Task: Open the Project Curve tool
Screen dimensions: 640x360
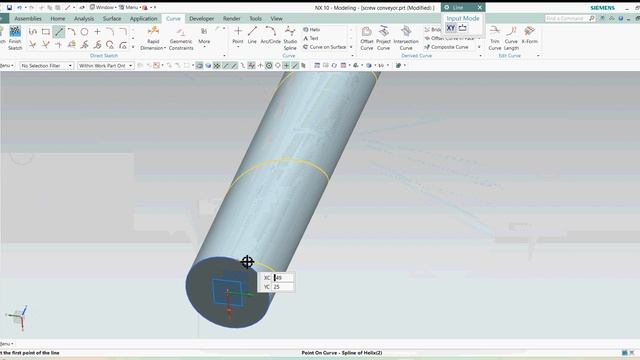Action: pyautogui.click(x=383, y=38)
